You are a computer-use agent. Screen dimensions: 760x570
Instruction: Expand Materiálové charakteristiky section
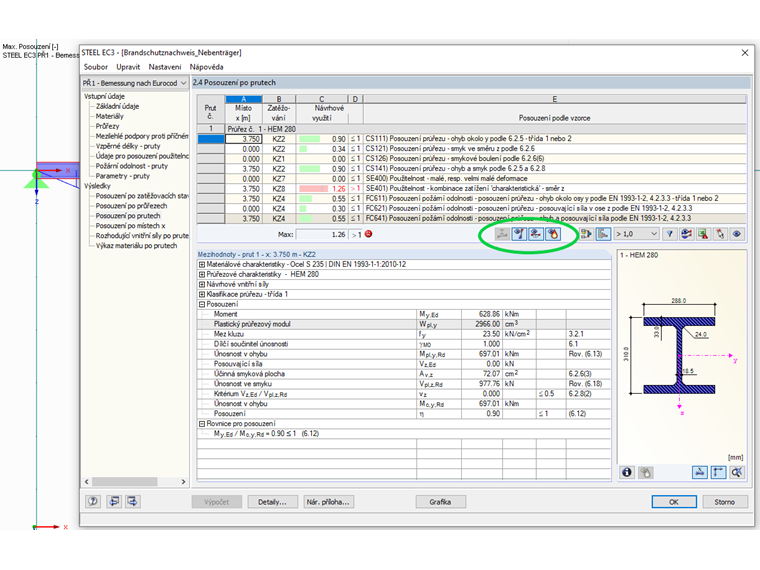202,264
